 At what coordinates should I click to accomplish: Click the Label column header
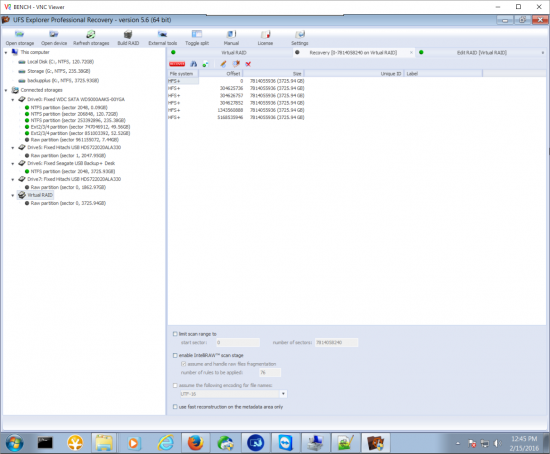coord(443,73)
